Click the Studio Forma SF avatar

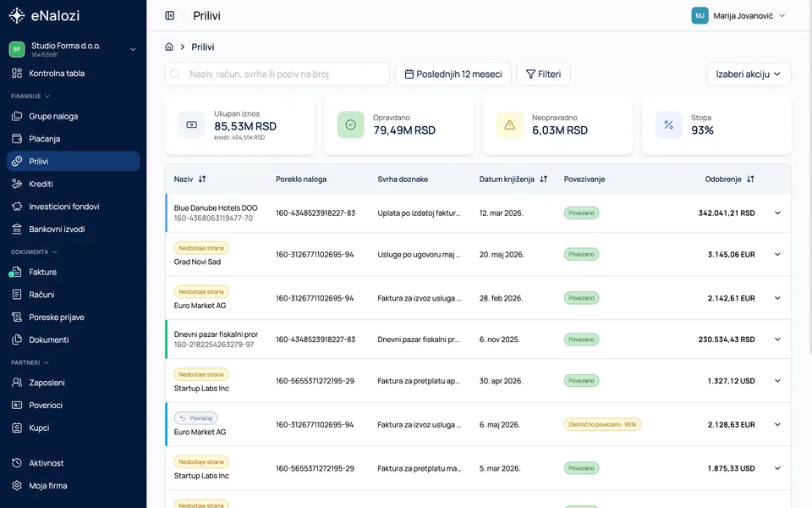17,49
